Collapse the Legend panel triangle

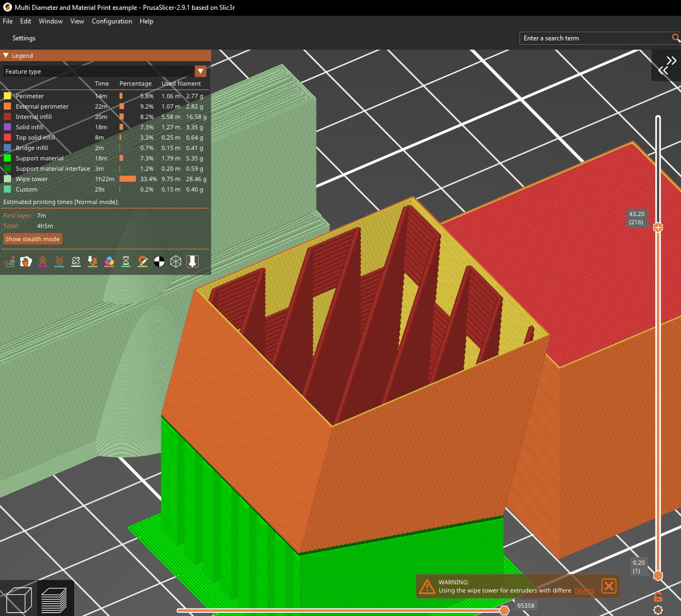pos(6,56)
